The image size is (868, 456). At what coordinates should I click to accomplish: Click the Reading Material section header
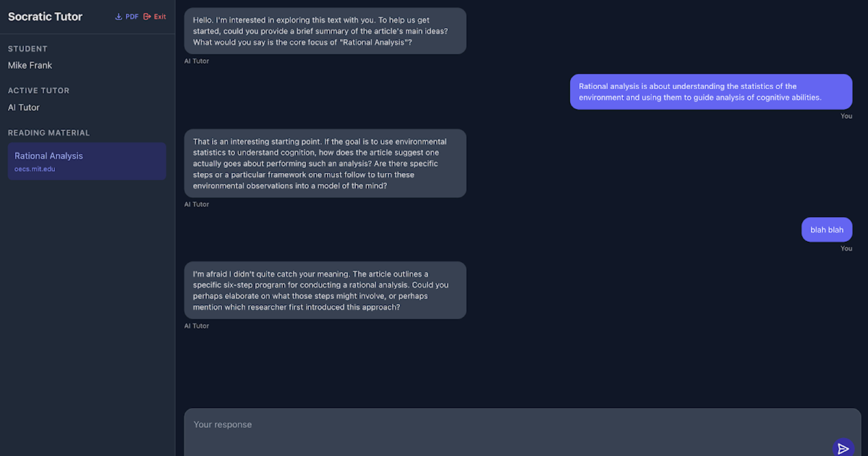click(x=49, y=133)
